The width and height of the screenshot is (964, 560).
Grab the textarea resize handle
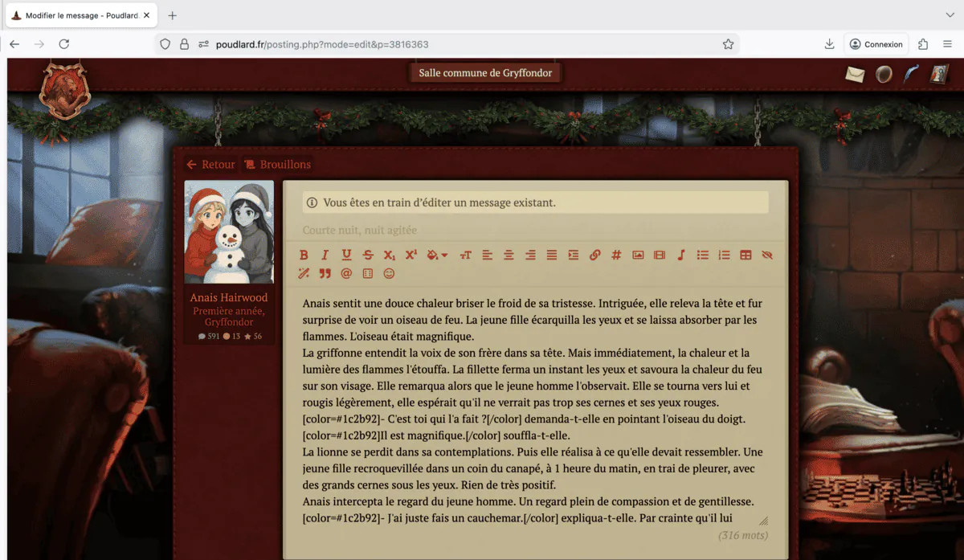763,521
